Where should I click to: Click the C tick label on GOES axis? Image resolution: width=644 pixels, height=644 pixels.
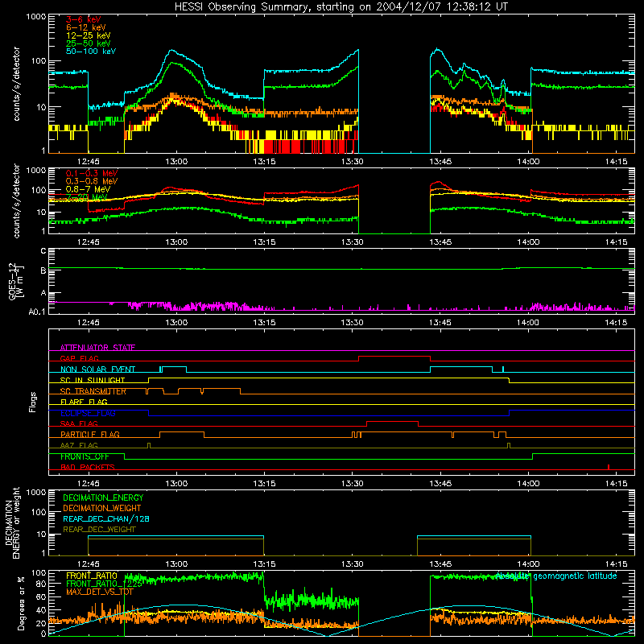click(43, 251)
